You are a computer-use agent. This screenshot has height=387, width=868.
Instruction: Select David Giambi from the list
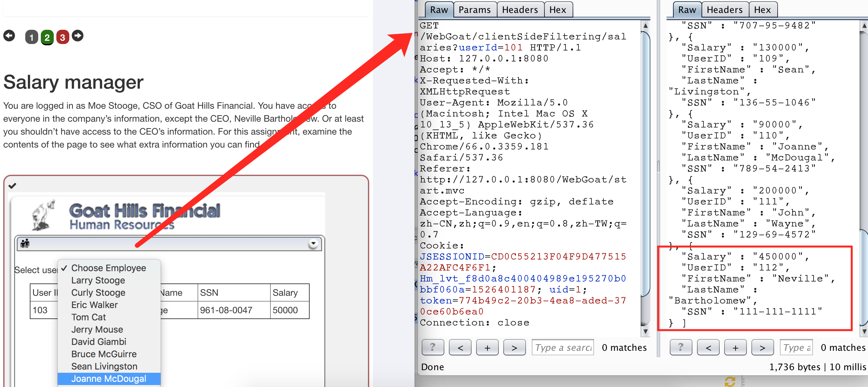109,342
